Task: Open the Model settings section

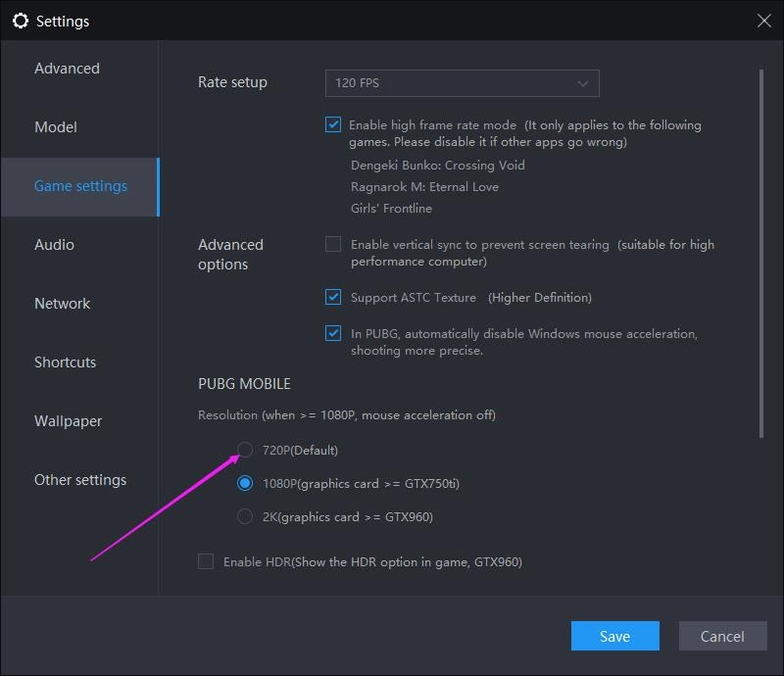Action: coord(56,126)
